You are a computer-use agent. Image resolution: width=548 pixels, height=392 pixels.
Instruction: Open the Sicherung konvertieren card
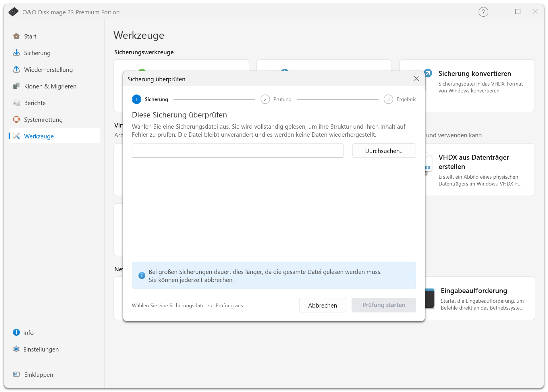click(x=480, y=86)
